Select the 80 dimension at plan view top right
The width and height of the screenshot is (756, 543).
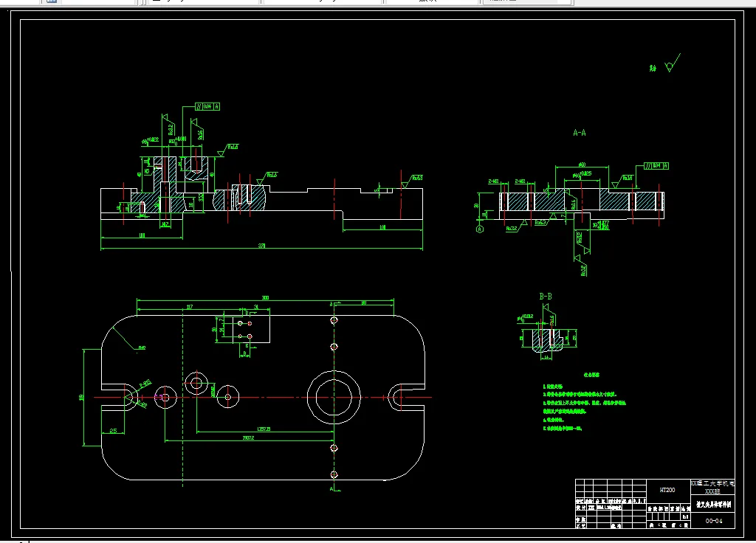(363, 302)
